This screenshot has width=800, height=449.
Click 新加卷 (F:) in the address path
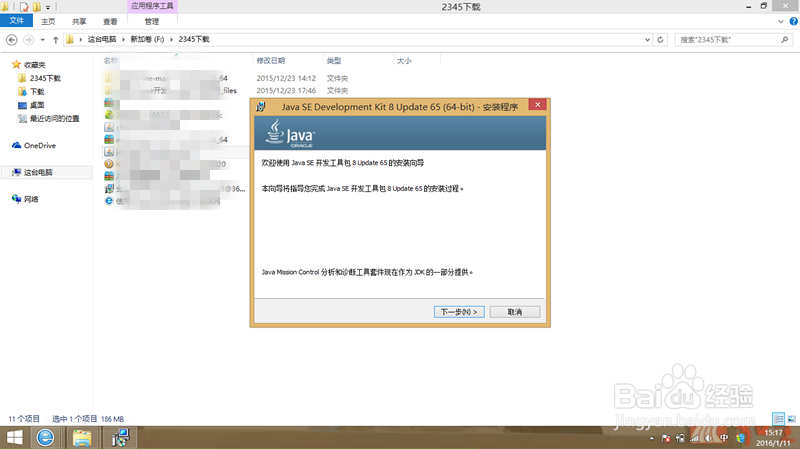tap(147, 39)
